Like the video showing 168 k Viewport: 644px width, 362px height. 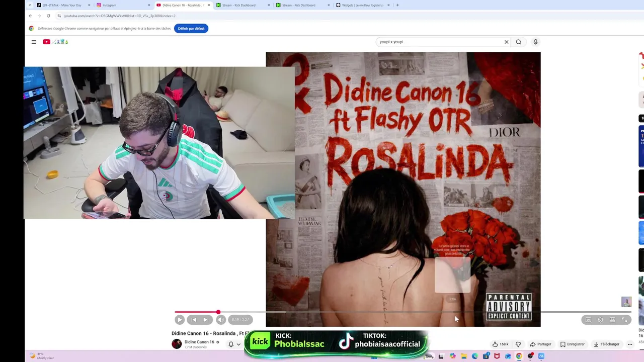500,344
